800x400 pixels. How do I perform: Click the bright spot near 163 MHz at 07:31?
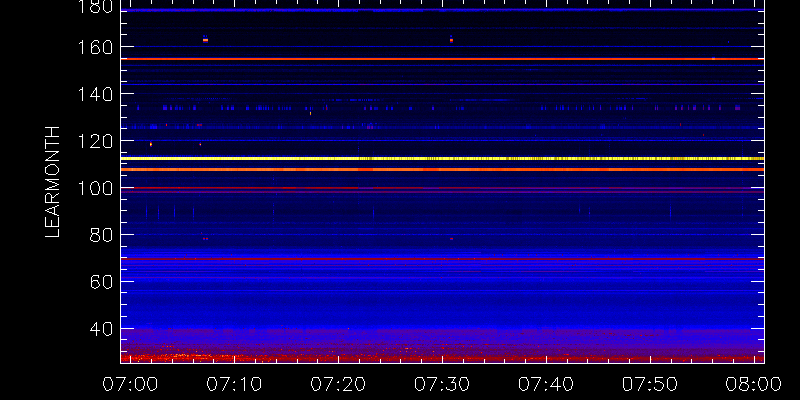(x=451, y=40)
